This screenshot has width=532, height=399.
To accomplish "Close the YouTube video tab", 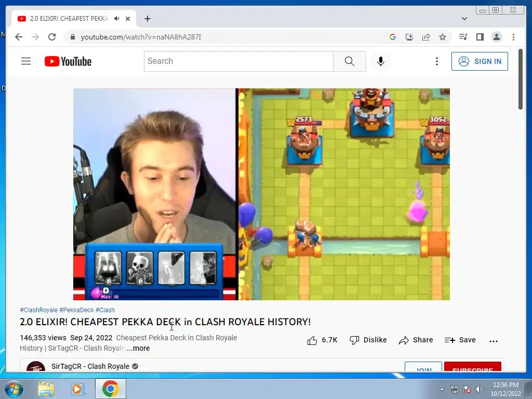I will click(128, 19).
